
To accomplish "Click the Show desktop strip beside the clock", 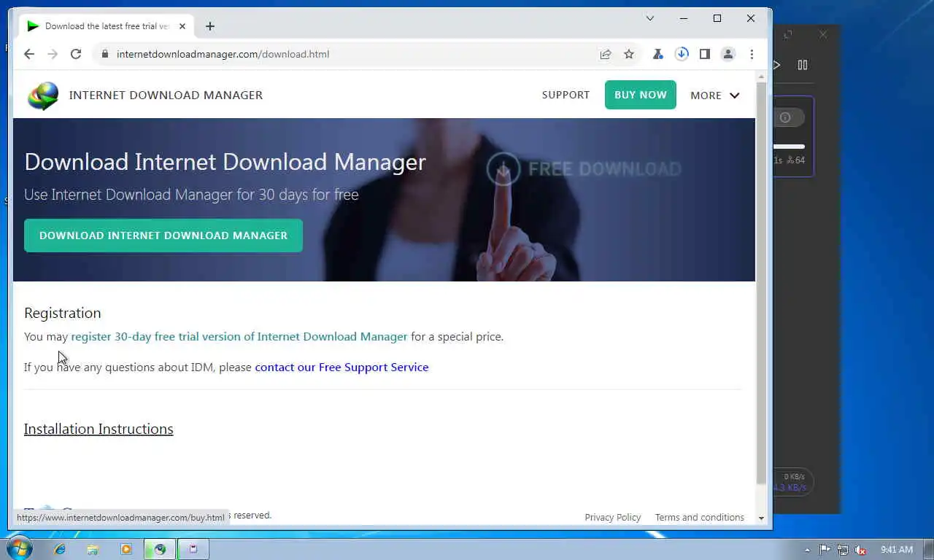I will 928,550.
